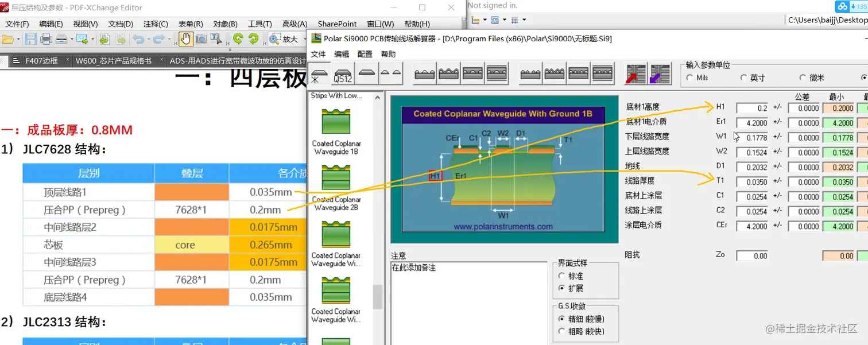Select the Select Text tool
The image size is (868, 345).
pos(216,39)
